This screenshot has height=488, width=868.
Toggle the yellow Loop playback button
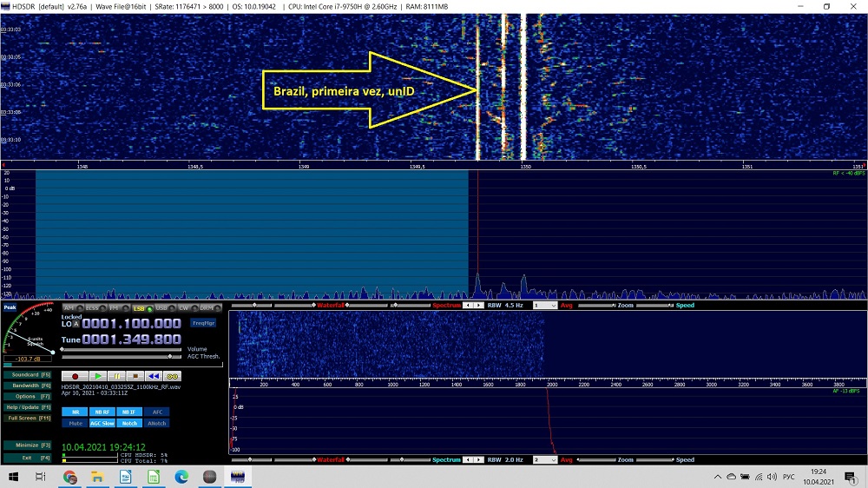pos(172,376)
